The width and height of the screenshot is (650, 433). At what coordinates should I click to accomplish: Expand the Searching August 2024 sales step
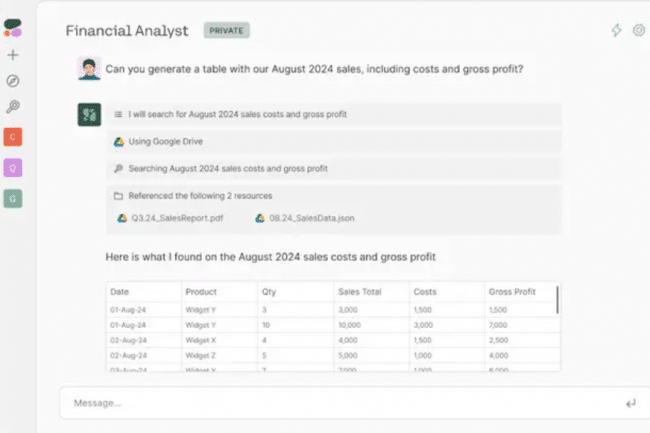(x=334, y=169)
